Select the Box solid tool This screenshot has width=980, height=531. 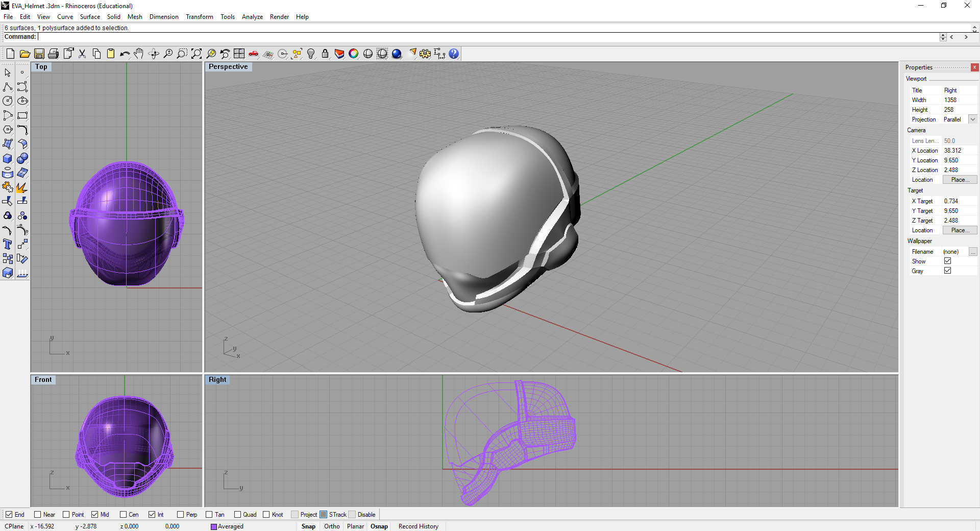[8, 159]
